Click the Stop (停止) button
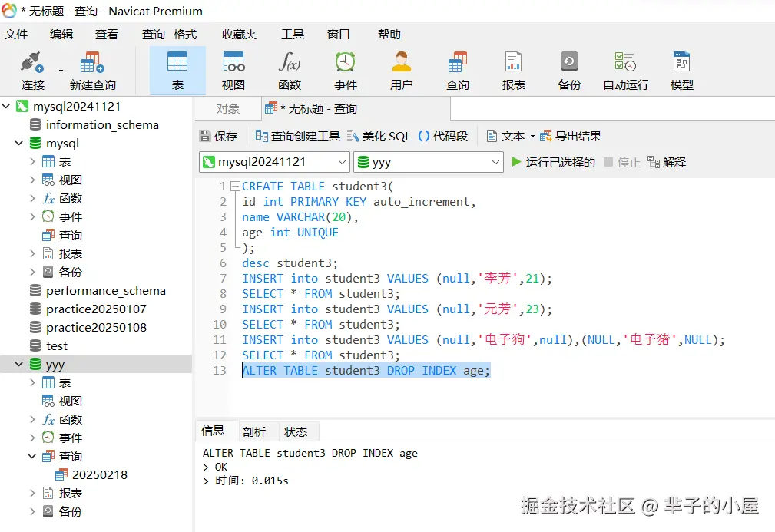775x532 pixels. pyautogui.click(x=622, y=162)
